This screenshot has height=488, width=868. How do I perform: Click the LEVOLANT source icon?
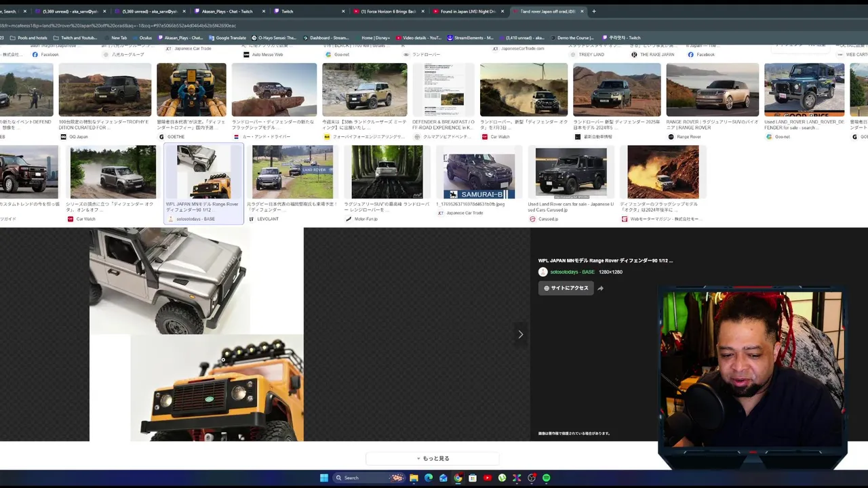coord(252,219)
